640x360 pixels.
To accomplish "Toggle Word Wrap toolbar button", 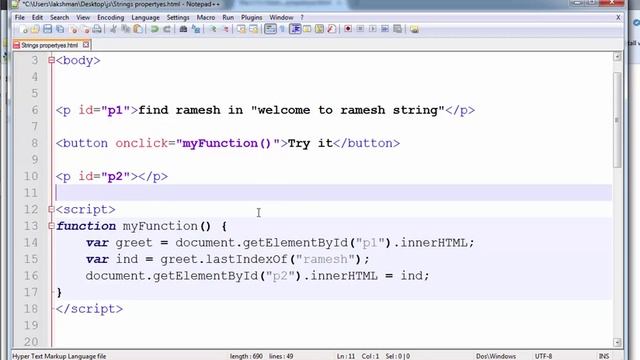I will click(x=270, y=29).
